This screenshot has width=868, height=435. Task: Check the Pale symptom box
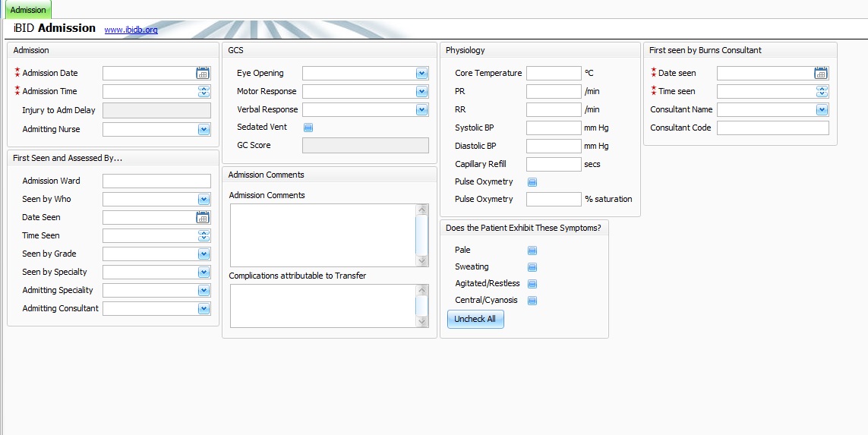(x=532, y=251)
